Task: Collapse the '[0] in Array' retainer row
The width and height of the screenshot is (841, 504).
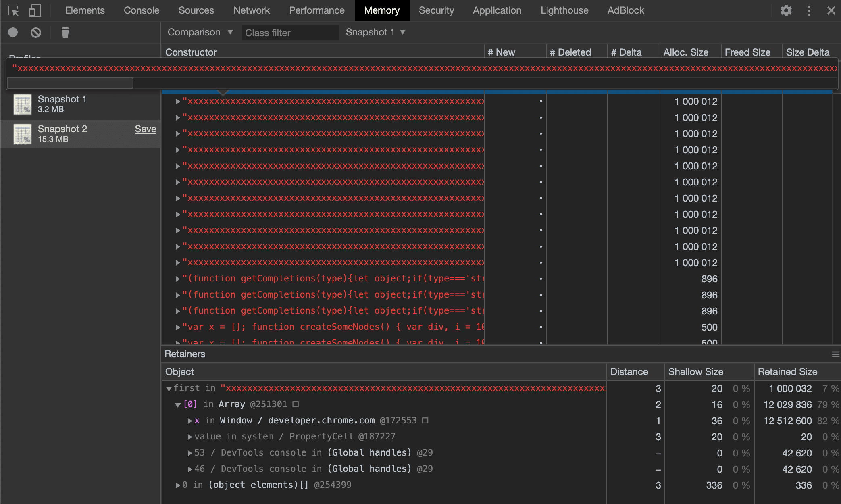Action: coord(177,405)
